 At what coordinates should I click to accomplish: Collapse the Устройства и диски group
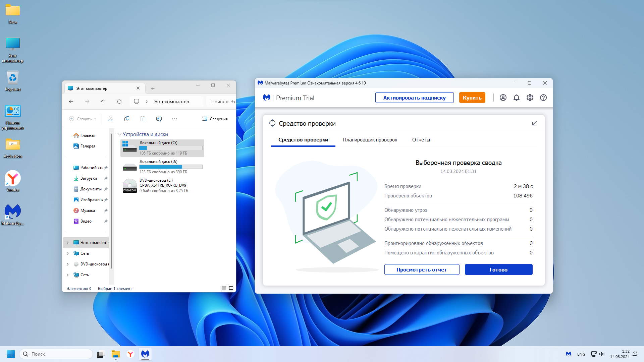pos(119,134)
